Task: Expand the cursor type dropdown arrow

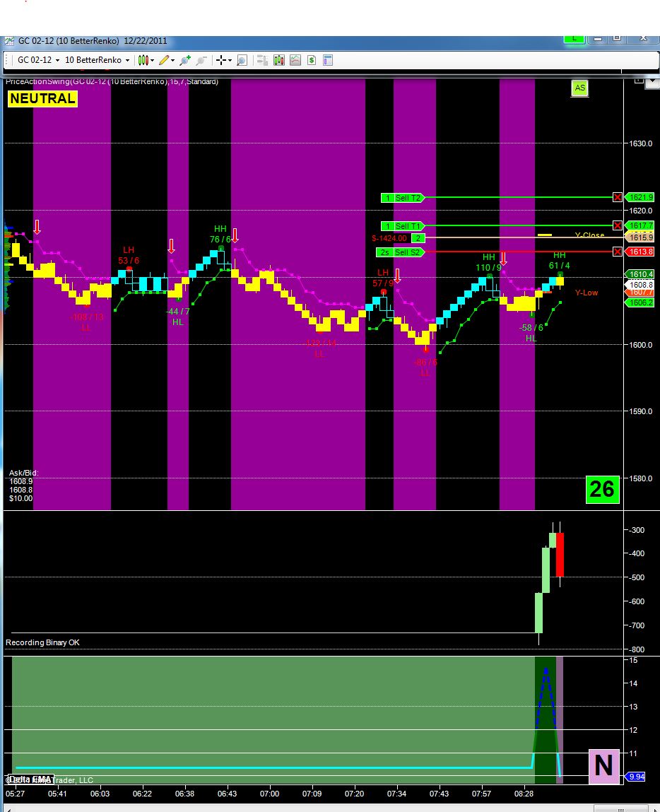Action: pyautogui.click(x=230, y=61)
